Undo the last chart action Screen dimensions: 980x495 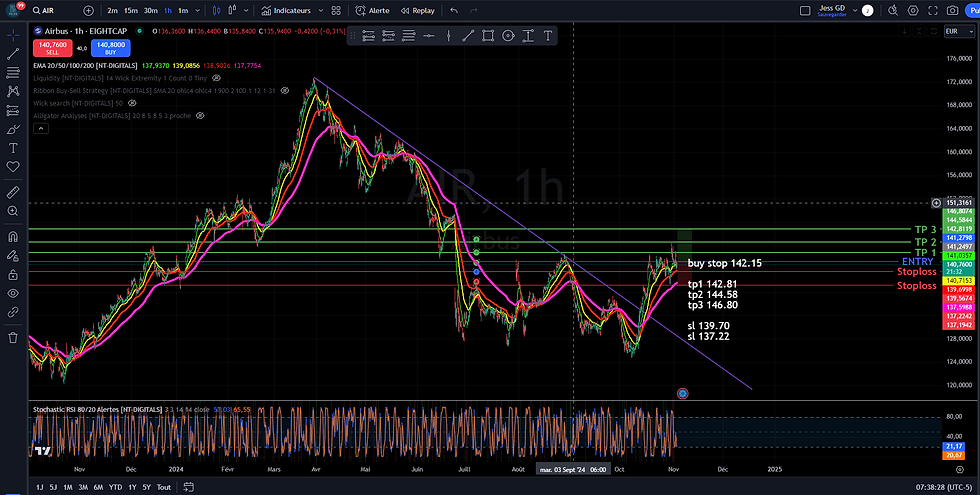pos(454,11)
